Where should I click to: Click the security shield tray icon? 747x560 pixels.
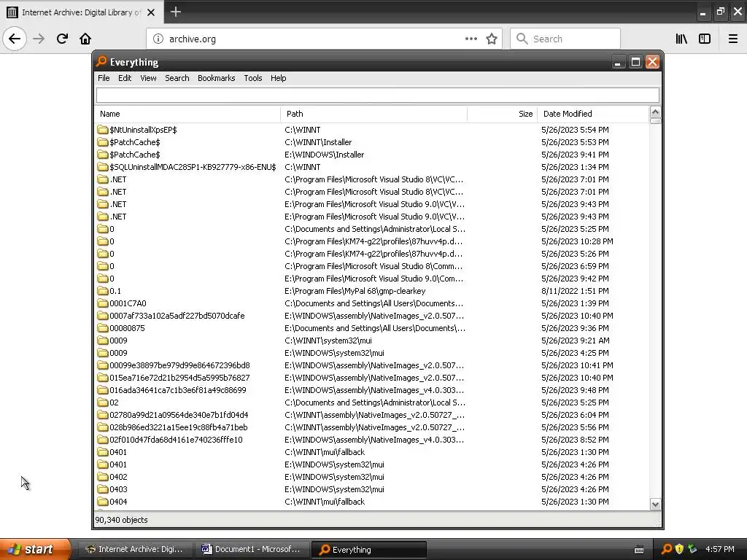click(679, 549)
